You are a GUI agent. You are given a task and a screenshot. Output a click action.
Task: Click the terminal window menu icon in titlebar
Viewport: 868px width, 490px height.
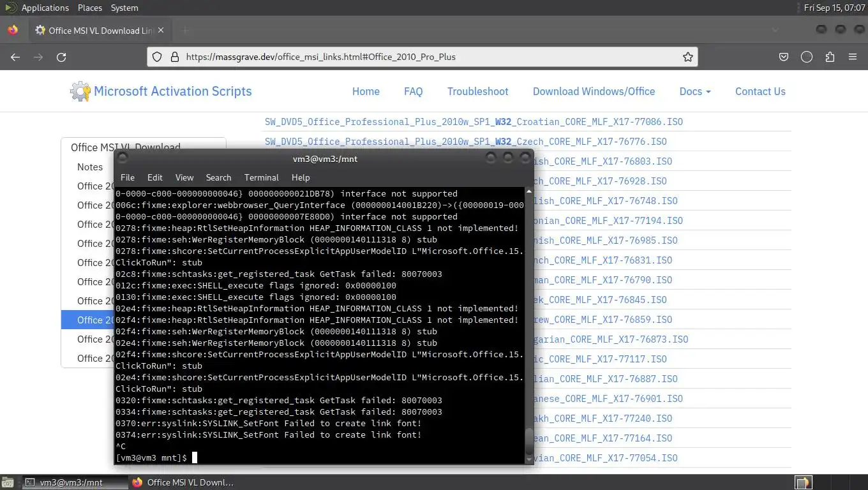(x=123, y=157)
